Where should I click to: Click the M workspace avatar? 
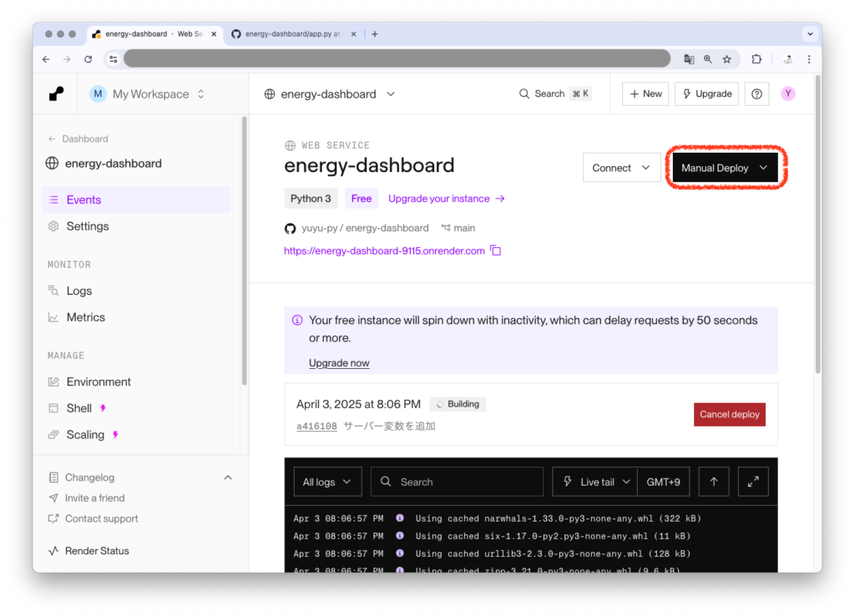click(x=98, y=93)
